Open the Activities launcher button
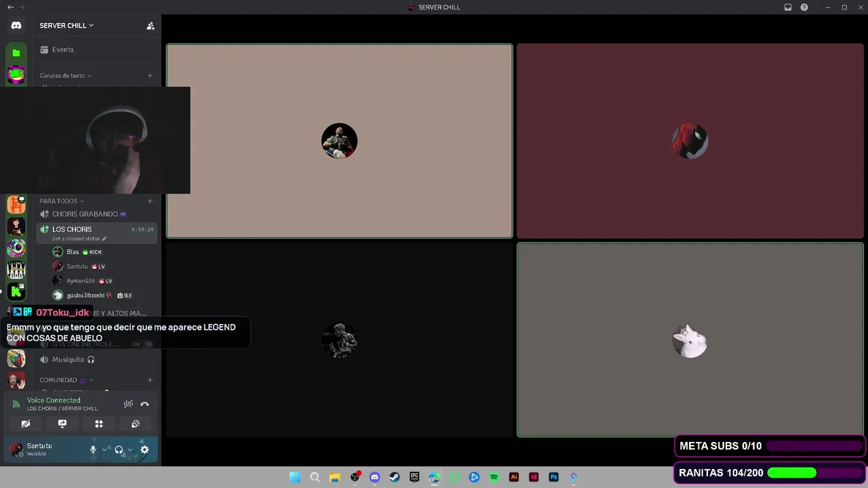 [99, 424]
